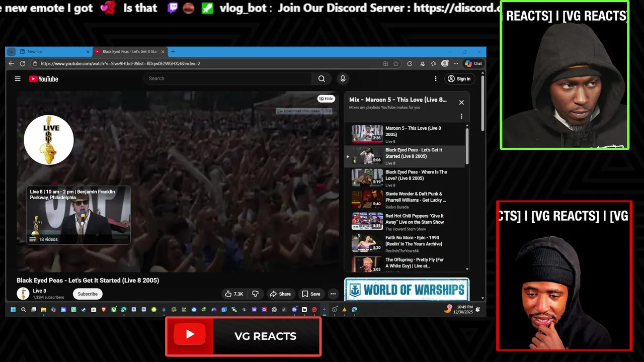
Task: Open a new browser tab with plus
Action: pos(173,52)
